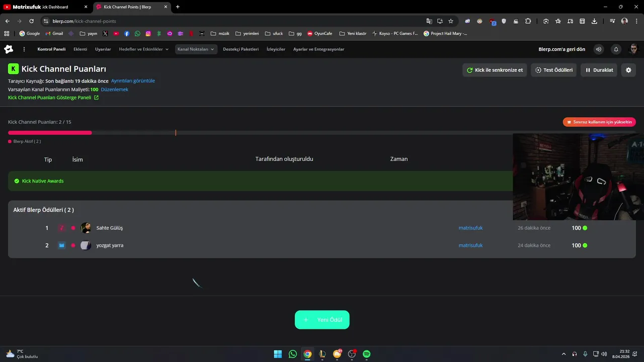Viewport: 644px width, 362px height.
Task: Reload the page in Chrome
Action: pyautogui.click(x=31, y=21)
